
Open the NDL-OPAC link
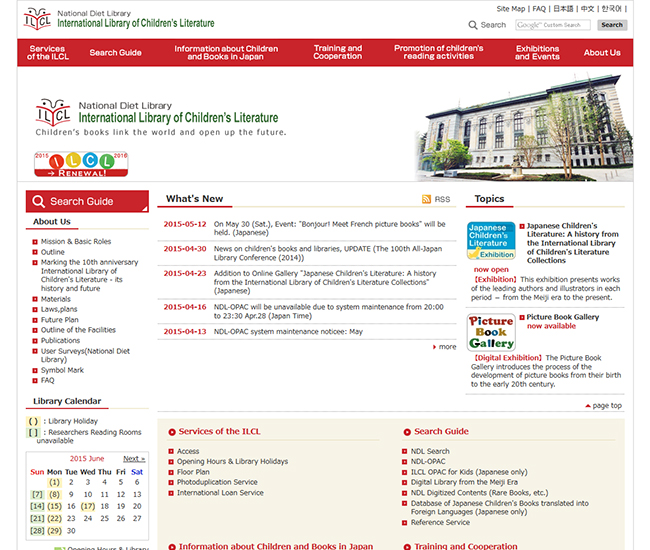[x=428, y=461]
